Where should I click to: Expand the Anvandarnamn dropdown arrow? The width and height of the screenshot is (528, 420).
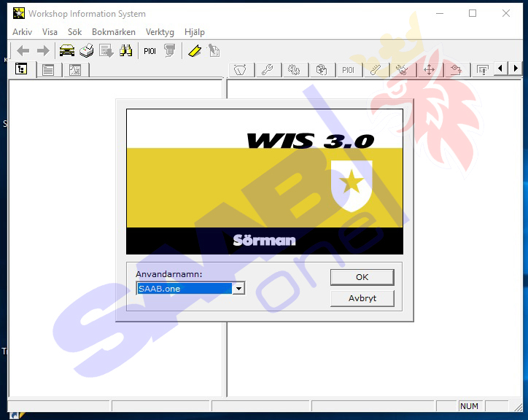point(238,289)
